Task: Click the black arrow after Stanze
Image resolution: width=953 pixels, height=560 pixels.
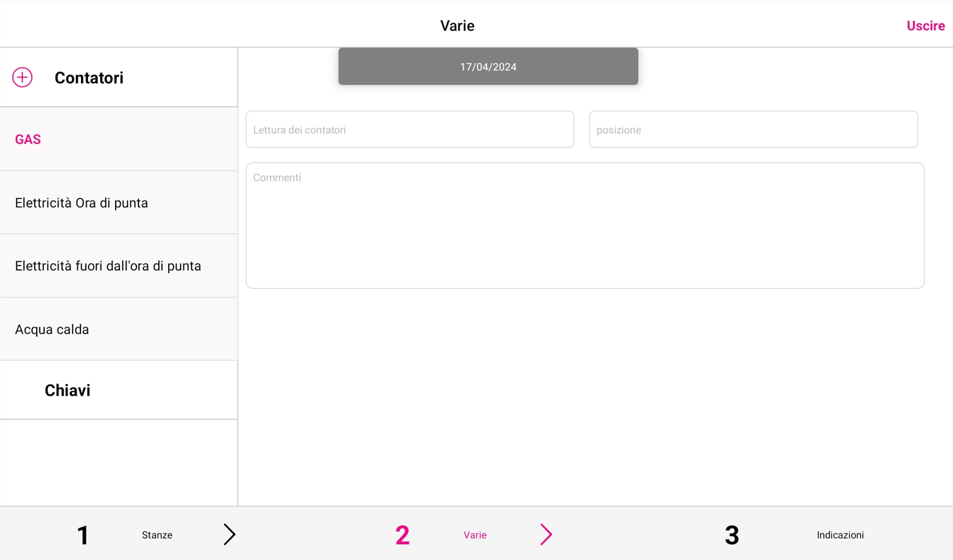Action: (230, 535)
